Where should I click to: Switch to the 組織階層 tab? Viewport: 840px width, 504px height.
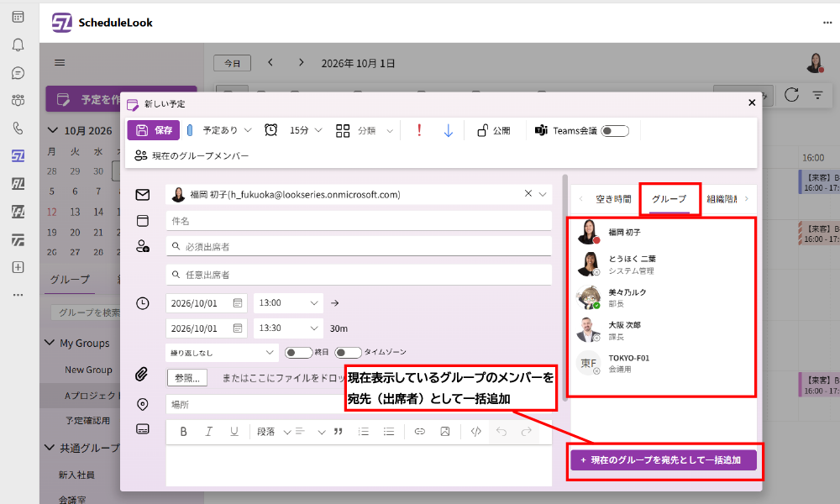pos(722,199)
